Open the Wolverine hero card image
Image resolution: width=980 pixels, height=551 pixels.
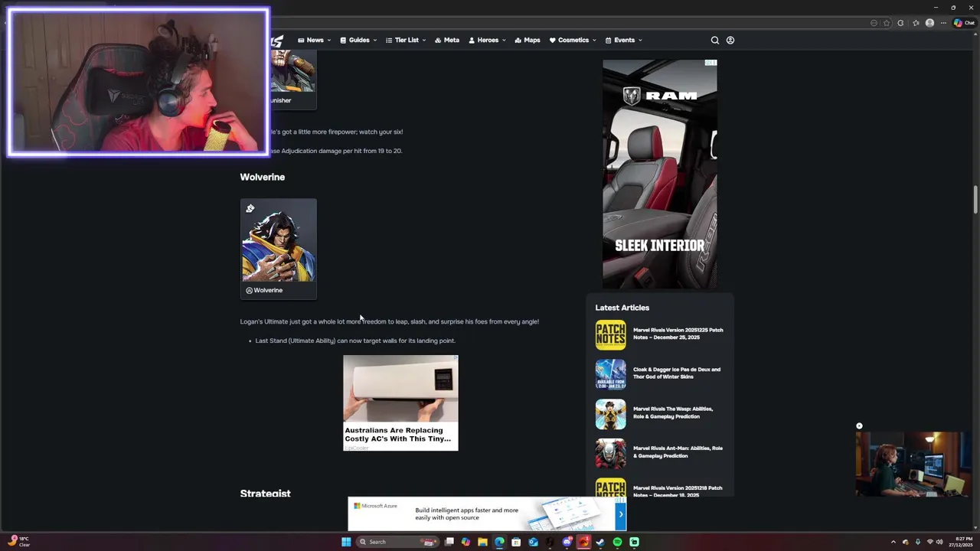278,241
